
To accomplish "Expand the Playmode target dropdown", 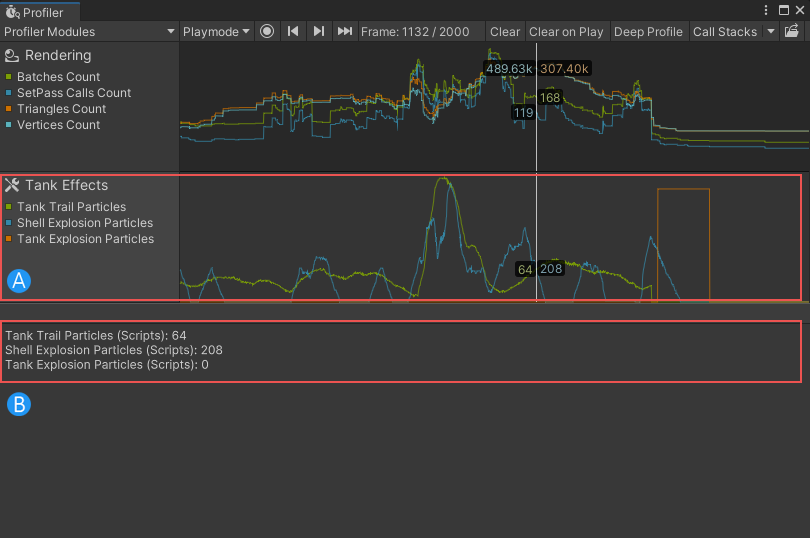I will click(x=216, y=31).
